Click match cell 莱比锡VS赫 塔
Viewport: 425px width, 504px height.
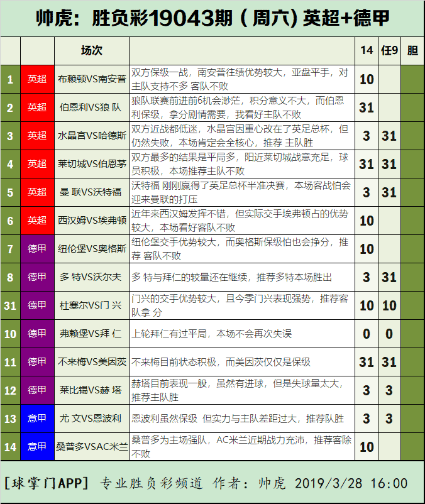point(92,390)
